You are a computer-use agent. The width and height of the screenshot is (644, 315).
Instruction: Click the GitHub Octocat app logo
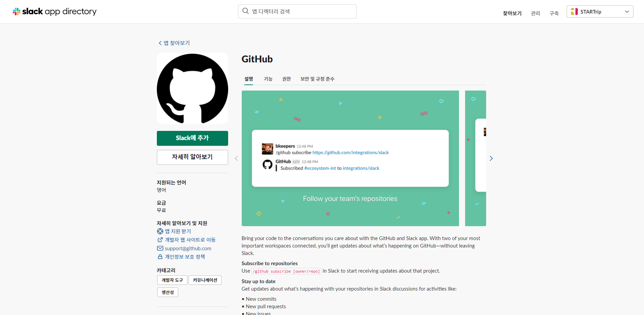(x=192, y=88)
